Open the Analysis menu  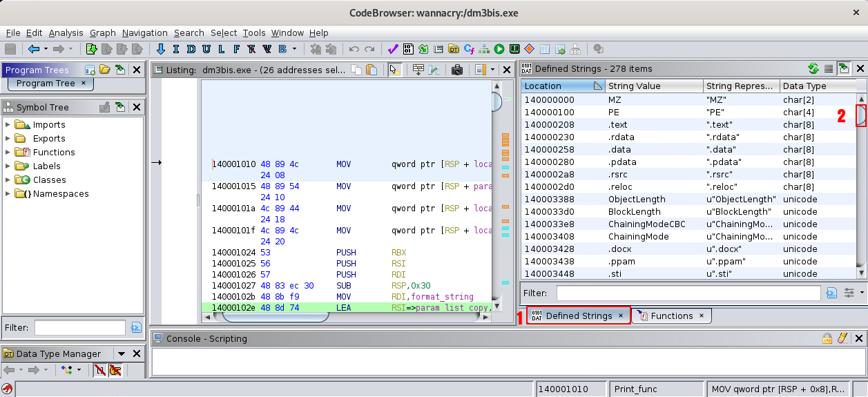coord(66,32)
